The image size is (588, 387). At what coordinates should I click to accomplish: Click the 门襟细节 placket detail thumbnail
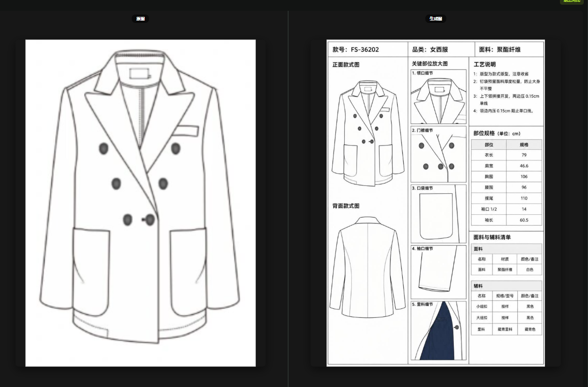pyautogui.click(x=439, y=154)
